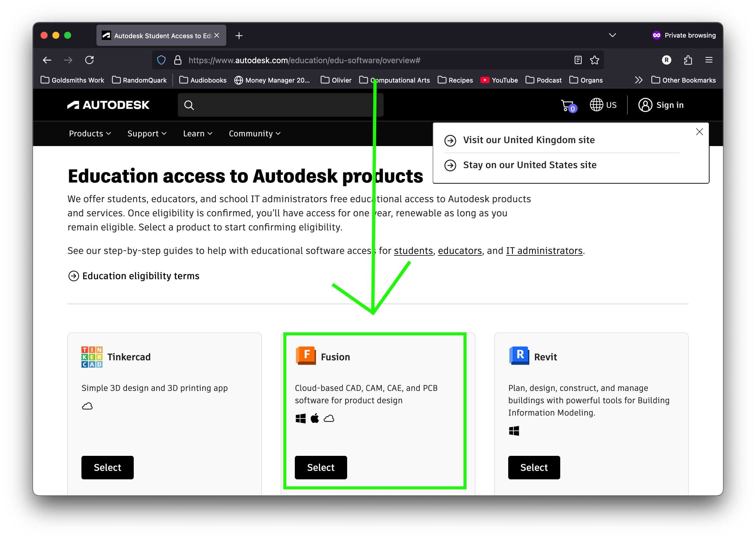756x539 pixels.
Task: Click the URL in the address bar
Action: click(x=304, y=60)
